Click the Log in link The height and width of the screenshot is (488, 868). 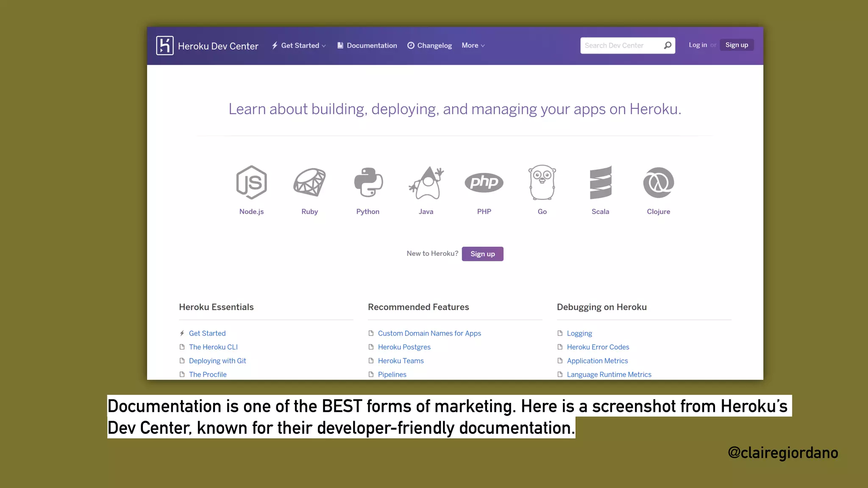click(x=698, y=45)
